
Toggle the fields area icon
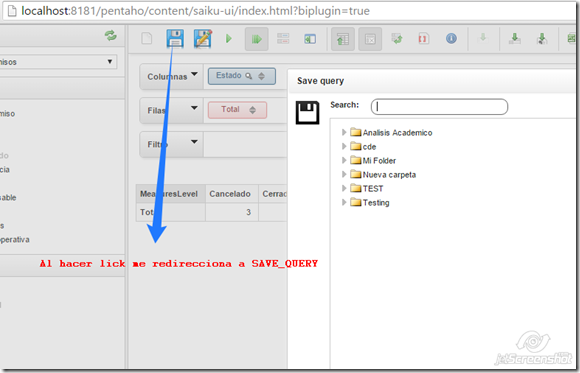(x=283, y=38)
